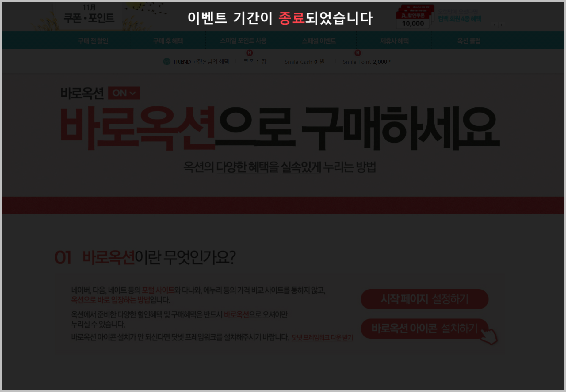Open FRIEND 고정훈님의 혜택 link
This screenshot has width=566, height=392.
point(201,62)
